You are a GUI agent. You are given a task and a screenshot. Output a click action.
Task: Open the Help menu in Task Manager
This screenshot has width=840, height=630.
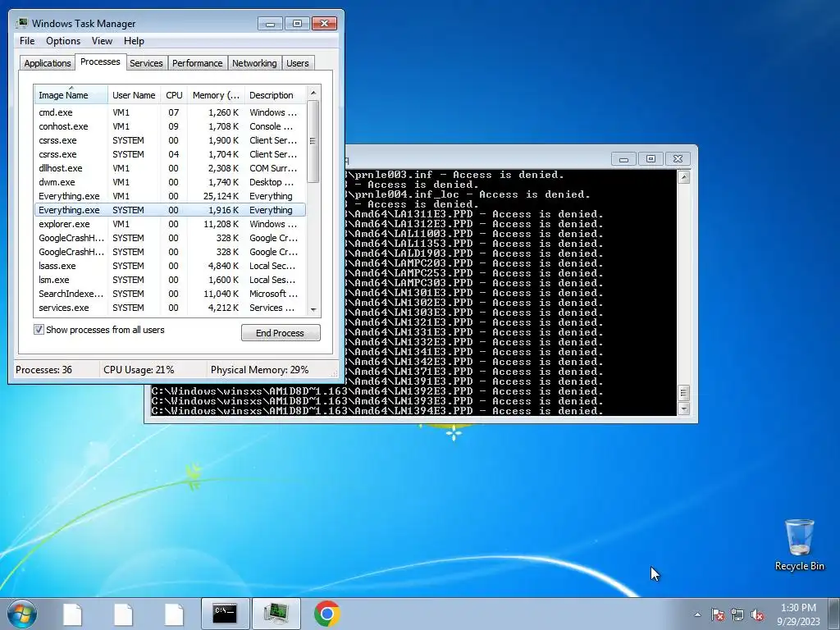(x=134, y=41)
